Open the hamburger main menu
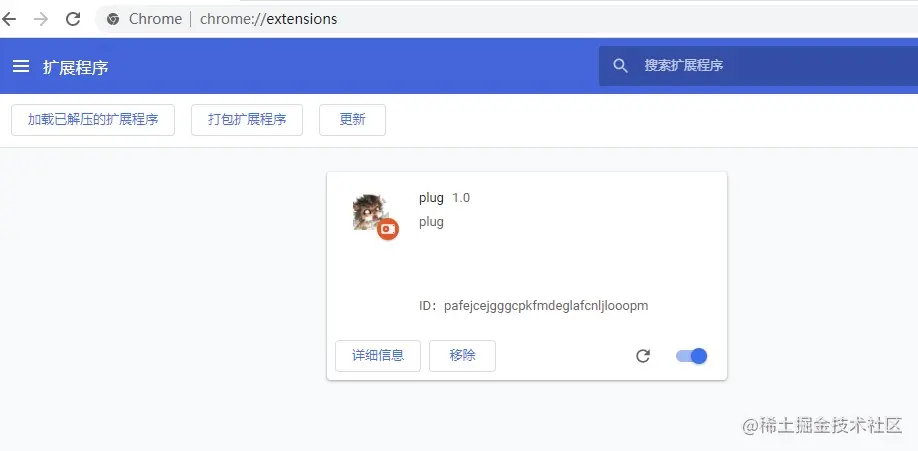Screen dimensions: 918x451 21,67
